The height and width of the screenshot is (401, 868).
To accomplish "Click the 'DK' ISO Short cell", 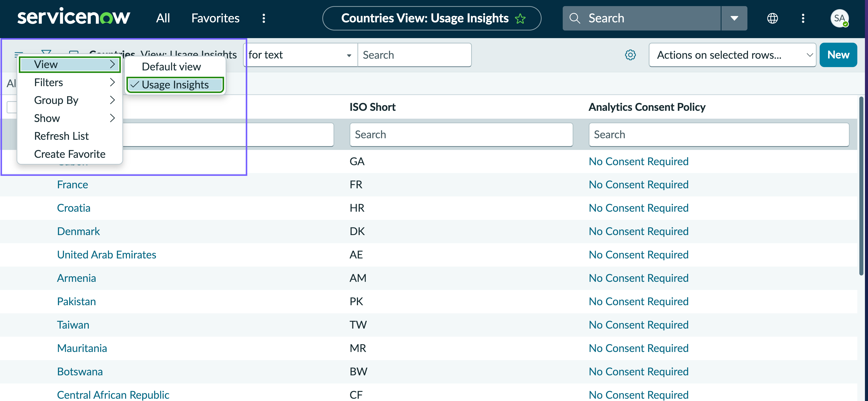I will pos(357,231).
